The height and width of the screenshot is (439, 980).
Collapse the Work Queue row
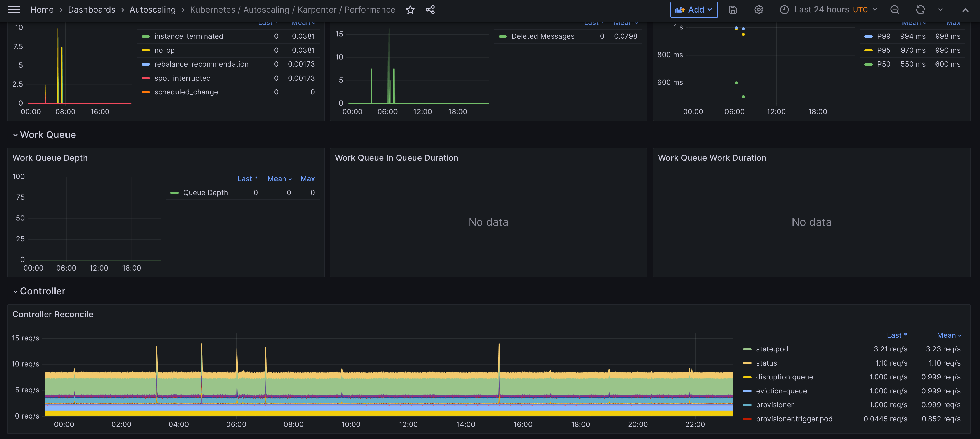[48, 135]
